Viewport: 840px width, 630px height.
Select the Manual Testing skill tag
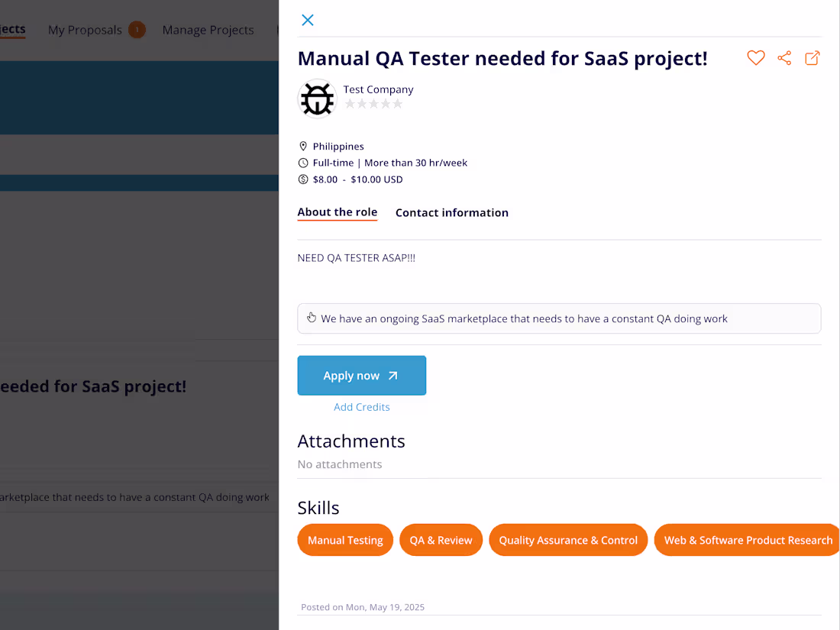(345, 540)
